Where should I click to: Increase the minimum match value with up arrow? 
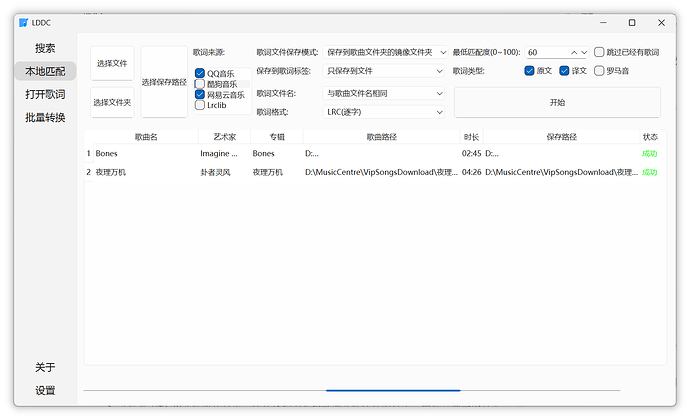coord(574,52)
